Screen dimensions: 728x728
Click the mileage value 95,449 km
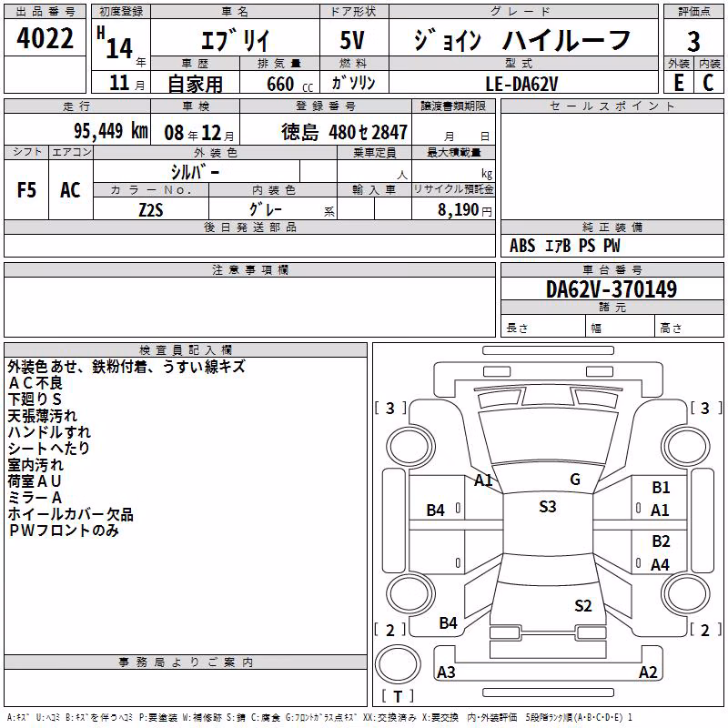(111, 130)
